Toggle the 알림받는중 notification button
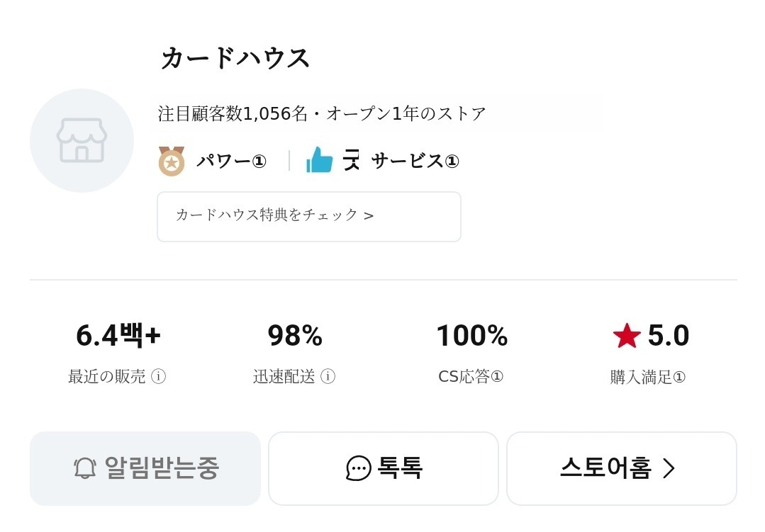This screenshot has height=532, width=765. pos(145,468)
